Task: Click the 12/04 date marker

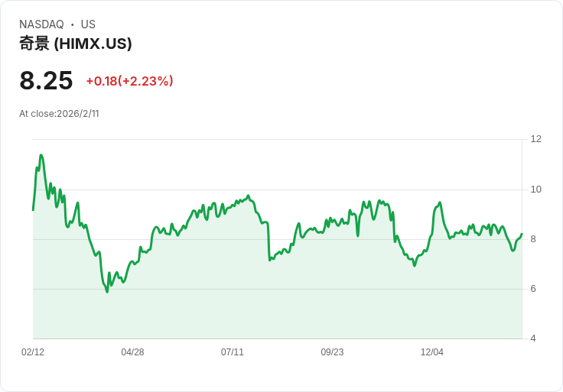Action: coord(432,352)
